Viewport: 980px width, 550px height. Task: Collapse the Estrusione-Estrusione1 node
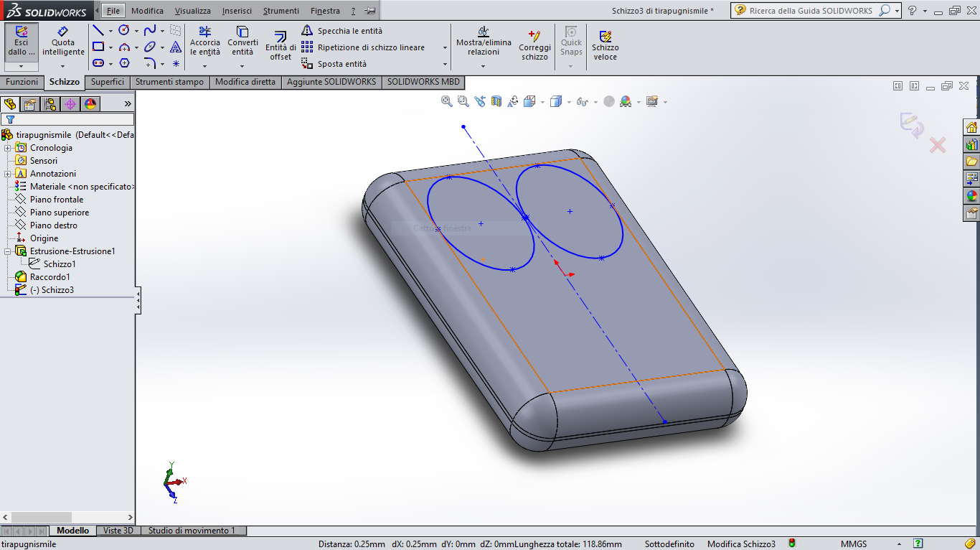pos(8,251)
